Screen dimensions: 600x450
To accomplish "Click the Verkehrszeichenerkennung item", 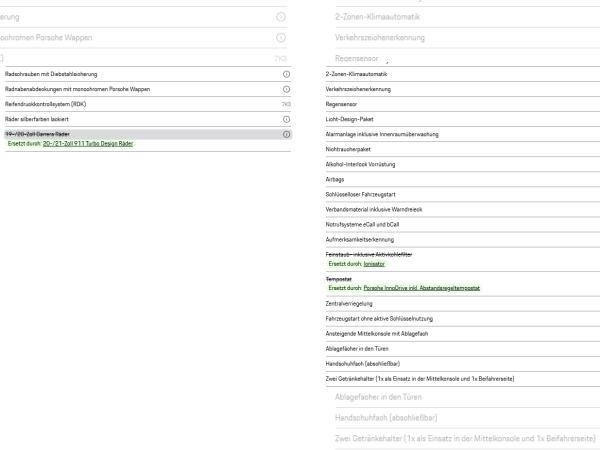I will (x=463, y=89).
